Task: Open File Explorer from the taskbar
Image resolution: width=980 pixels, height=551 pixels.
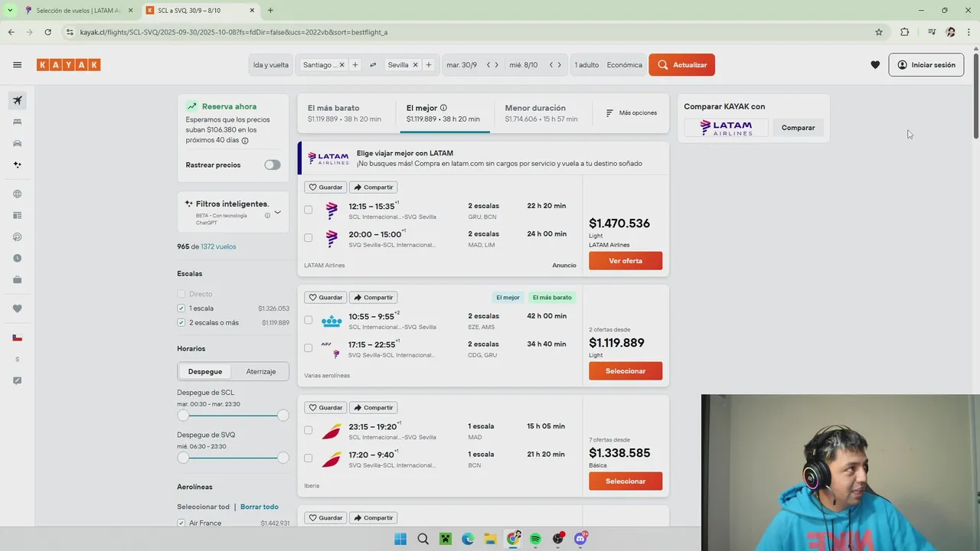Action: (x=490, y=539)
